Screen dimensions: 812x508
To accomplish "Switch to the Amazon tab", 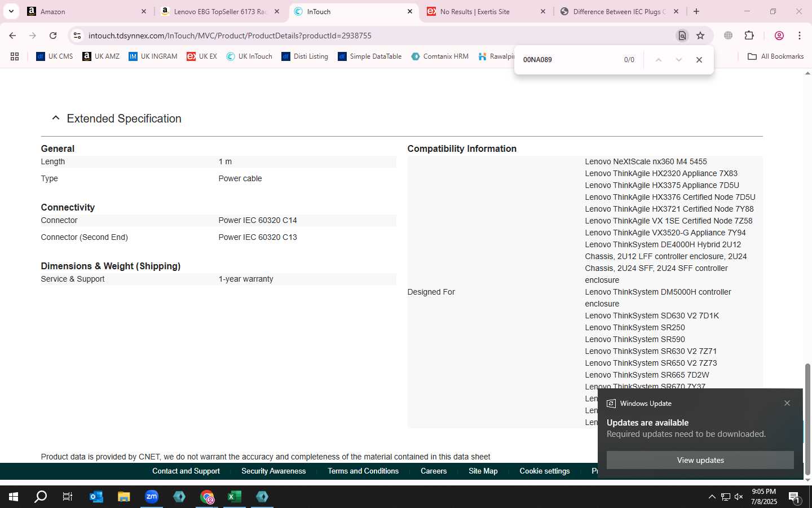I will pos(87,11).
